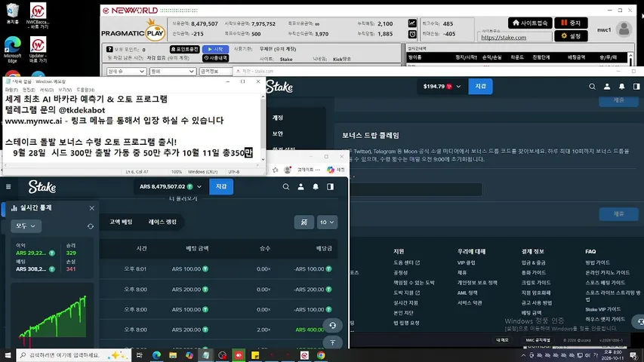Click the bonus drop code input field
644x362 pixels.
pos(416,189)
